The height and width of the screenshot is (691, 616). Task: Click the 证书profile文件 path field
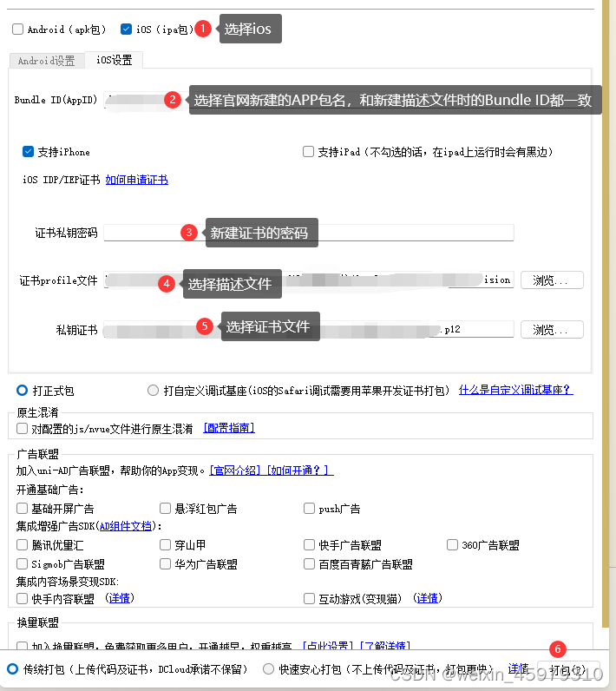(309, 280)
